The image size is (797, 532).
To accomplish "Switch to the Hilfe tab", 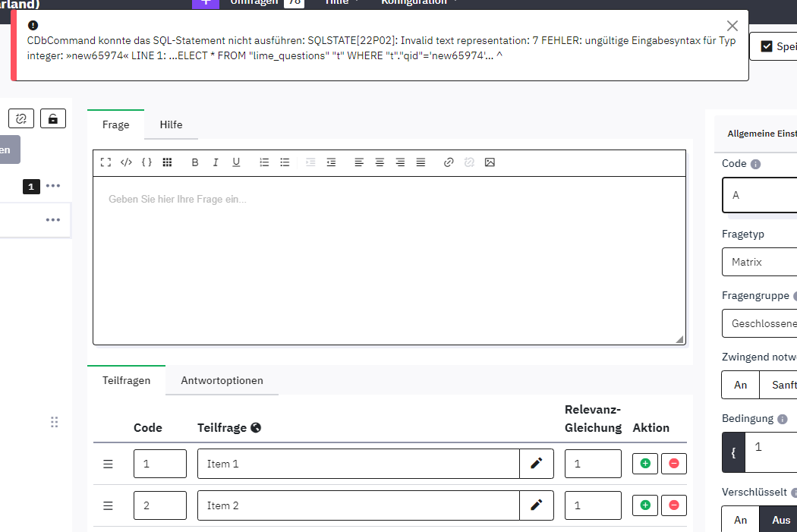I will 171,124.
